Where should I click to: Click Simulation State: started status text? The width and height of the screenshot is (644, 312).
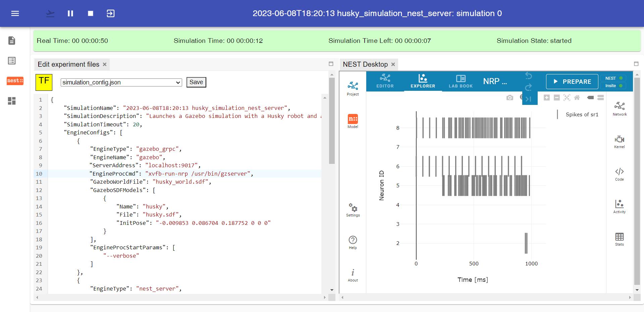point(534,41)
